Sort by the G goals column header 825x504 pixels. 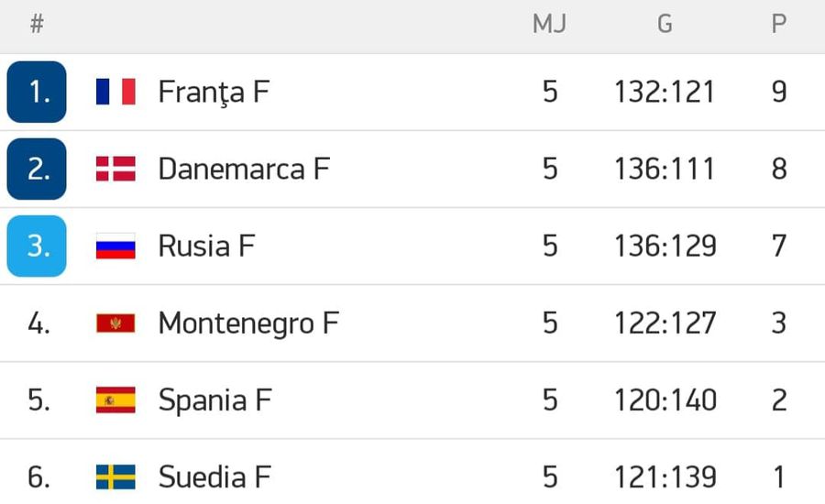coord(665,24)
